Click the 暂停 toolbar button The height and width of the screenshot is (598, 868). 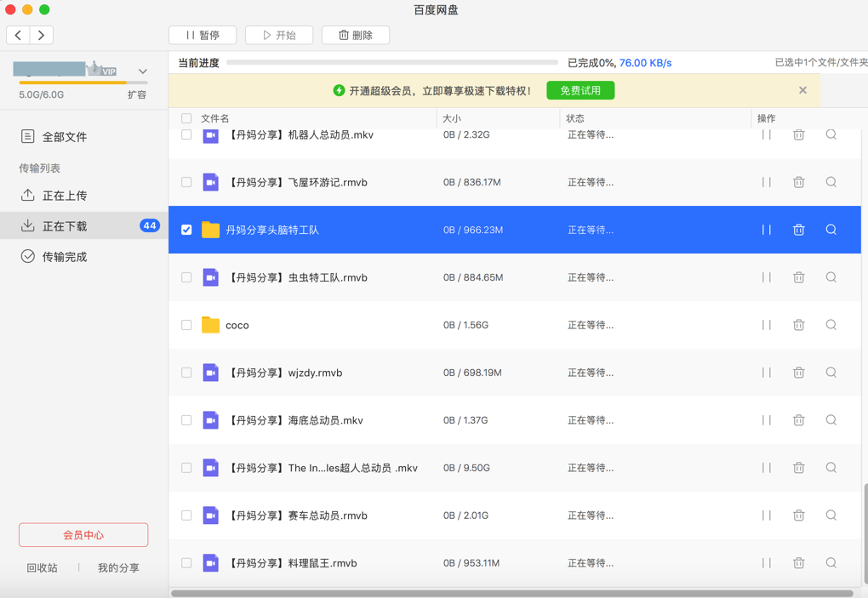(203, 35)
